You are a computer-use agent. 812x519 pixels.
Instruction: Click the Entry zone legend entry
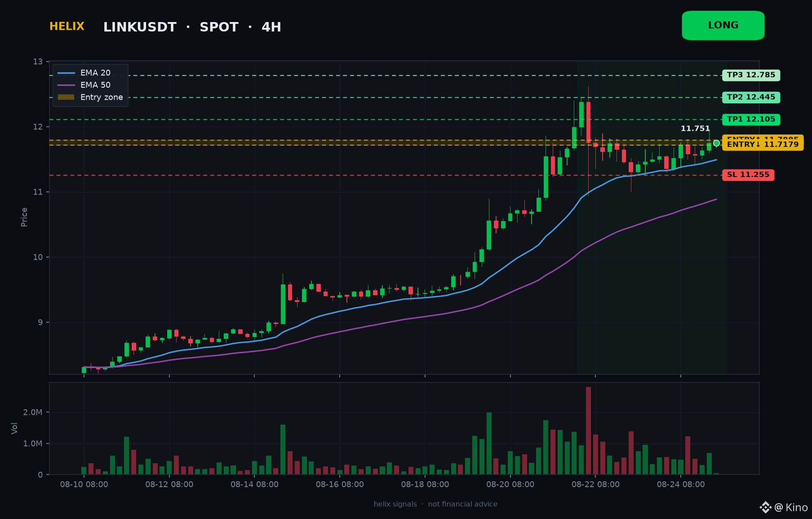[x=90, y=97]
